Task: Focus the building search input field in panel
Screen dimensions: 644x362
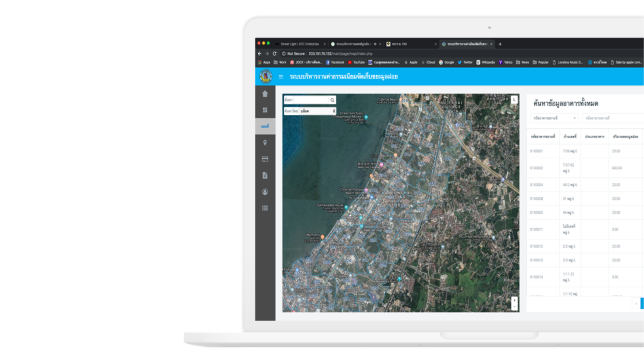Action: coord(613,118)
